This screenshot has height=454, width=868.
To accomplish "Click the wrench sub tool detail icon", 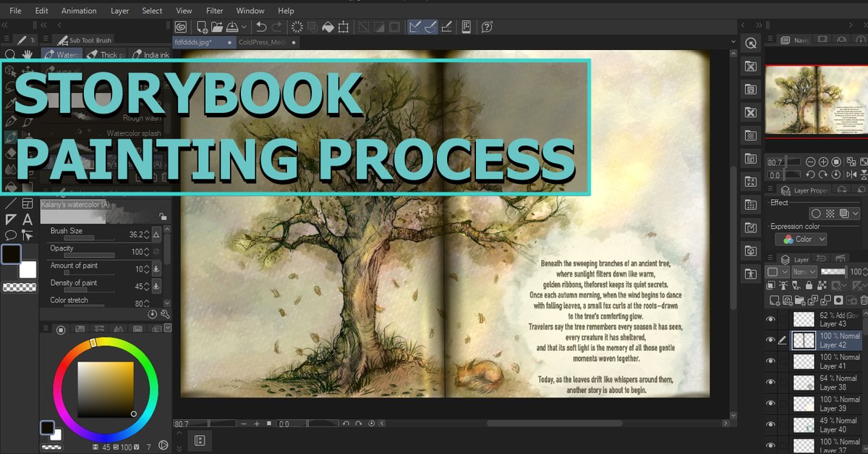I will pyautogui.click(x=165, y=314).
